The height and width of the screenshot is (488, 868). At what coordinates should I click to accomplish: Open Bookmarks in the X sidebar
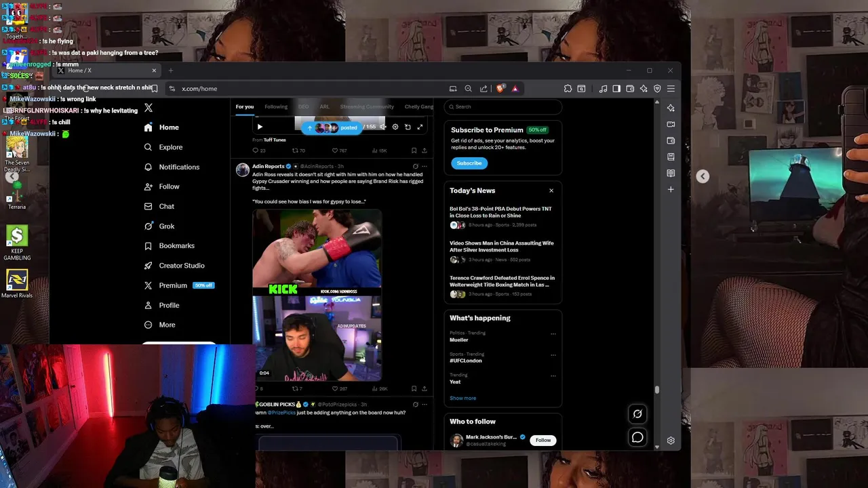[170, 245]
